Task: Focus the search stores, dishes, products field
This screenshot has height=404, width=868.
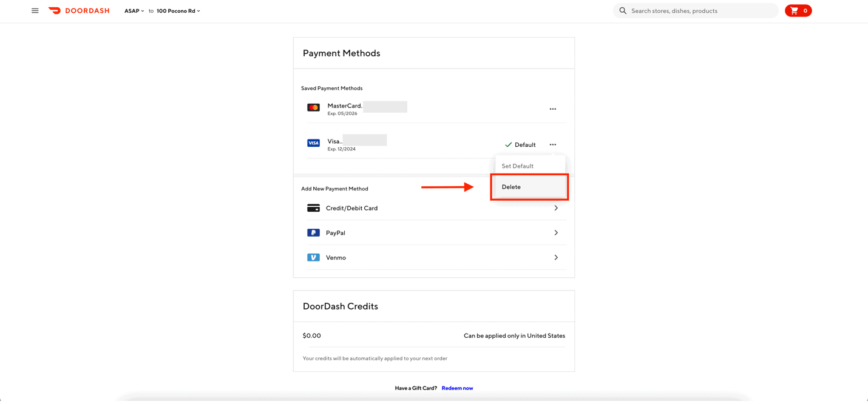Action: pos(696,11)
